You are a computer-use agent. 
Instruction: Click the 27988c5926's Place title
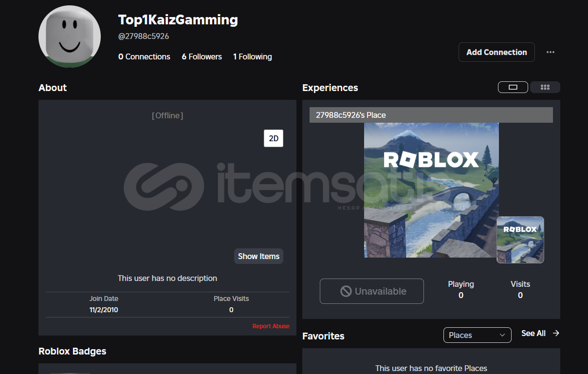(351, 115)
